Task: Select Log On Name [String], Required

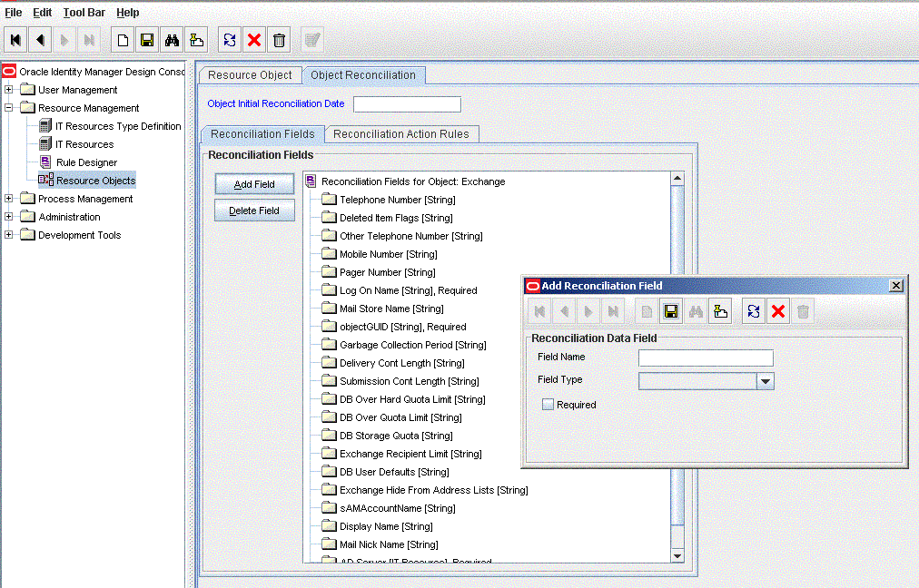Action: [x=409, y=290]
